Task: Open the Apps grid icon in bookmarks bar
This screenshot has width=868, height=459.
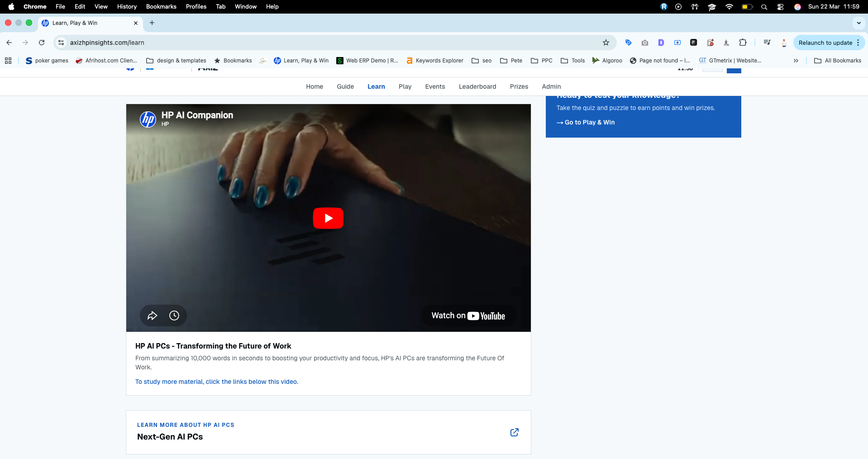Action: click(8, 61)
